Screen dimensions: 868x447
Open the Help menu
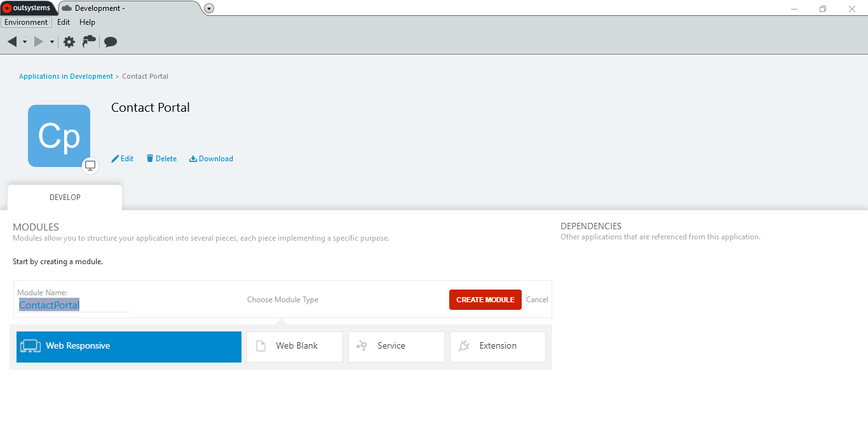point(87,22)
